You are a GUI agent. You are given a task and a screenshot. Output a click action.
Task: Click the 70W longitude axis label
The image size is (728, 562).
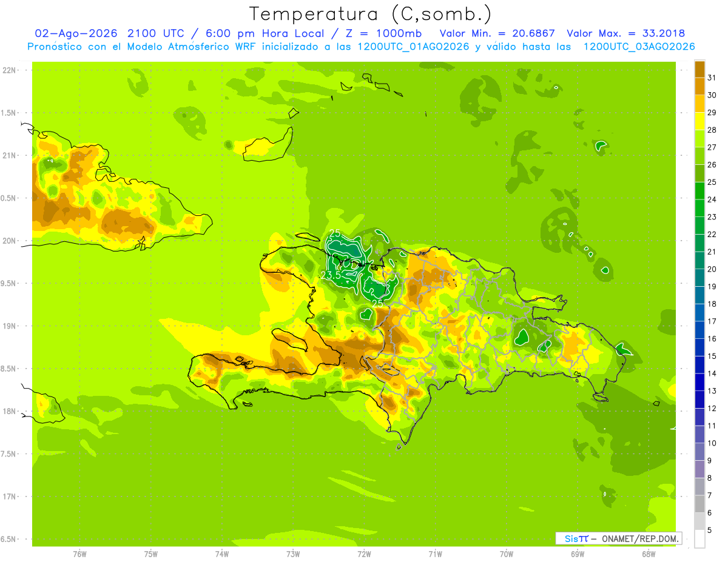tap(507, 554)
